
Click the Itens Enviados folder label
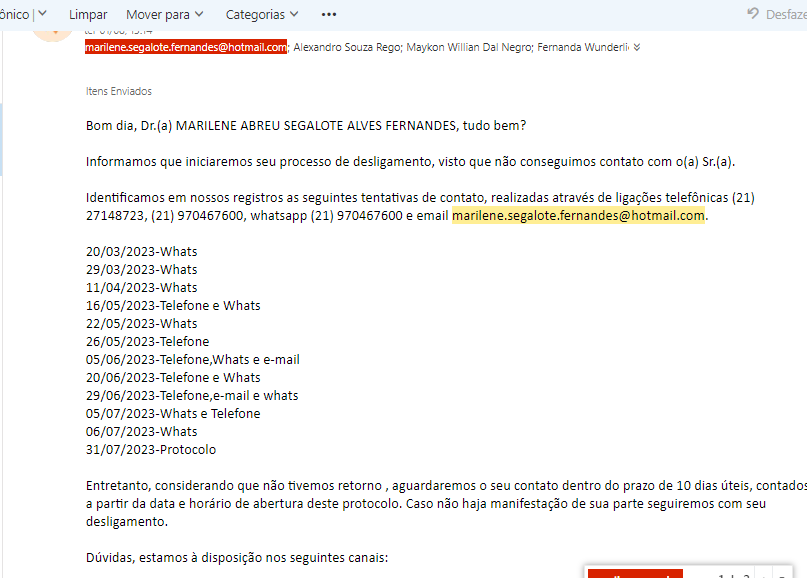click(119, 91)
